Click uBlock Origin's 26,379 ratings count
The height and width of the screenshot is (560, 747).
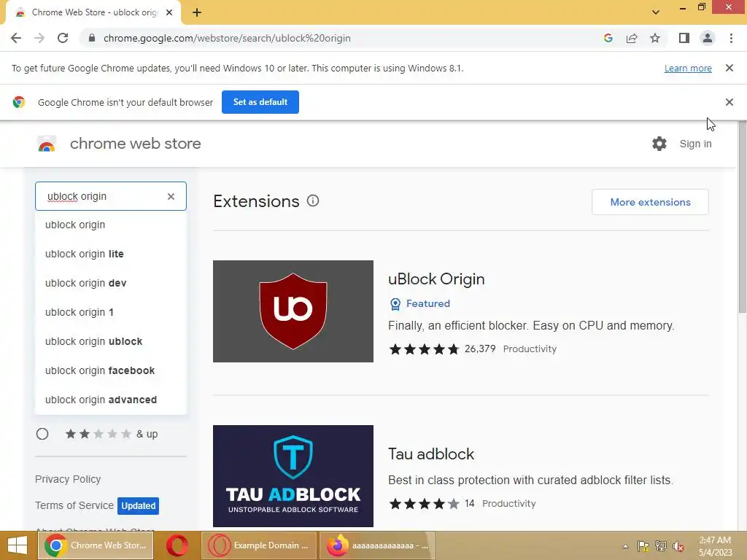(480, 349)
